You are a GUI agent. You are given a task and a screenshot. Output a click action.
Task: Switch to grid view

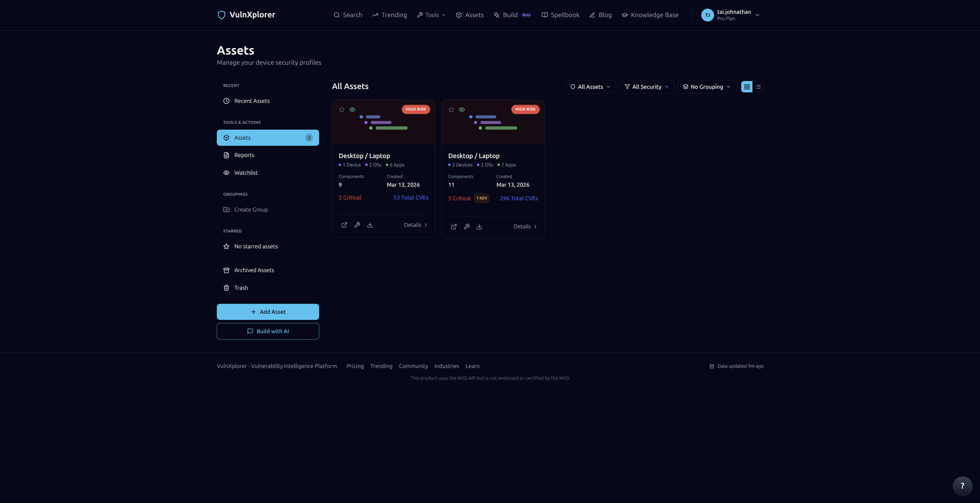pos(747,87)
